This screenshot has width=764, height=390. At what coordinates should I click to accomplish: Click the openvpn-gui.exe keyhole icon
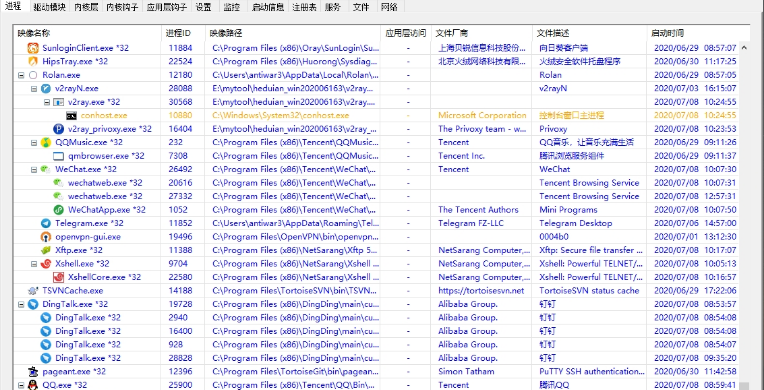click(x=46, y=237)
